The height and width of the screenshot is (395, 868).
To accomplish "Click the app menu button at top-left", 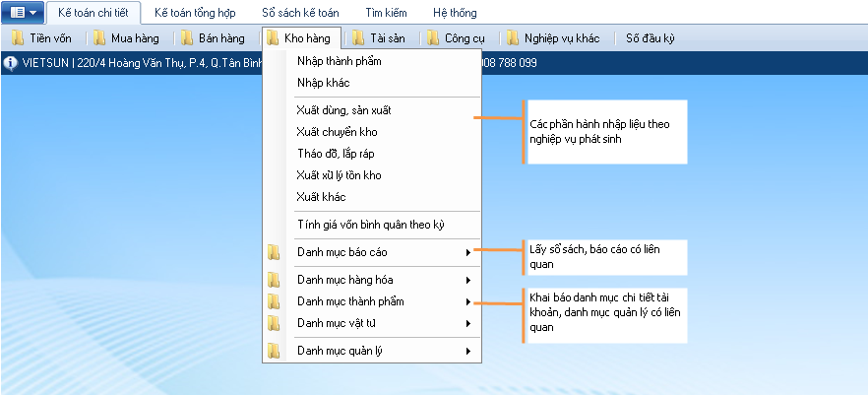I will pos(23,13).
